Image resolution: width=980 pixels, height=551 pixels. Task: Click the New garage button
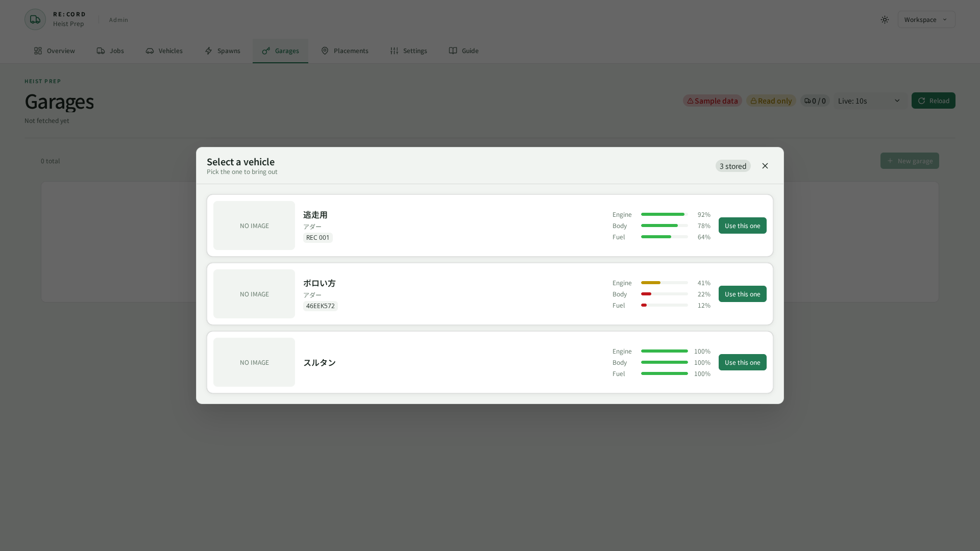point(910,161)
